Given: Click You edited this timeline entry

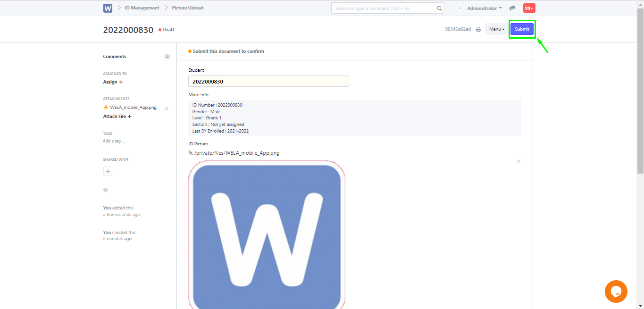Looking at the screenshot, I should [x=121, y=211].
